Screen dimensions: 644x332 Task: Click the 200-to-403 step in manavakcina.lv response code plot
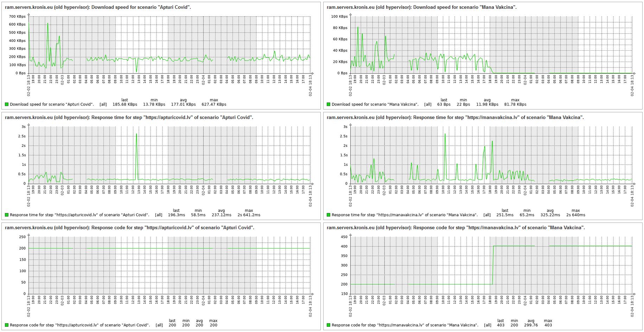tap(493, 265)
